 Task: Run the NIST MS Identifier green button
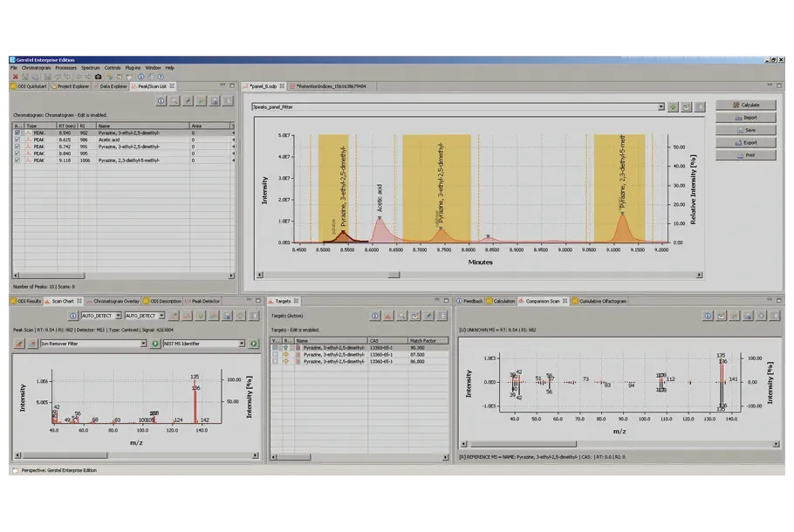(x=255, y=344)
